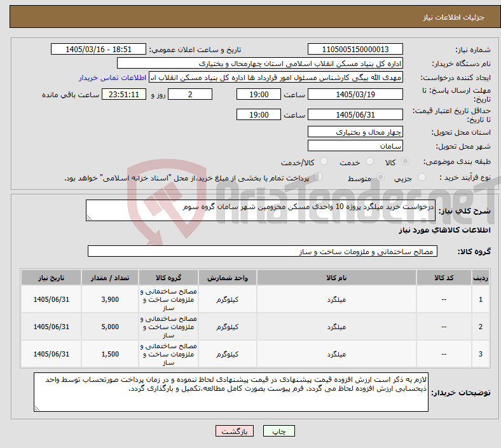Click the description textarea resize handle

pos(89,218)
